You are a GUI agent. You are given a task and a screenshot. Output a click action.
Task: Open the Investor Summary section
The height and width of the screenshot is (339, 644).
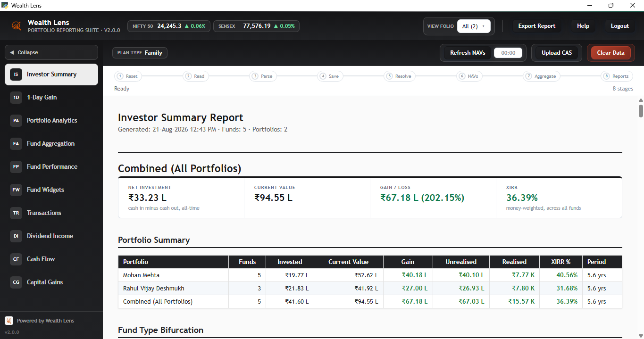[51, 74]
